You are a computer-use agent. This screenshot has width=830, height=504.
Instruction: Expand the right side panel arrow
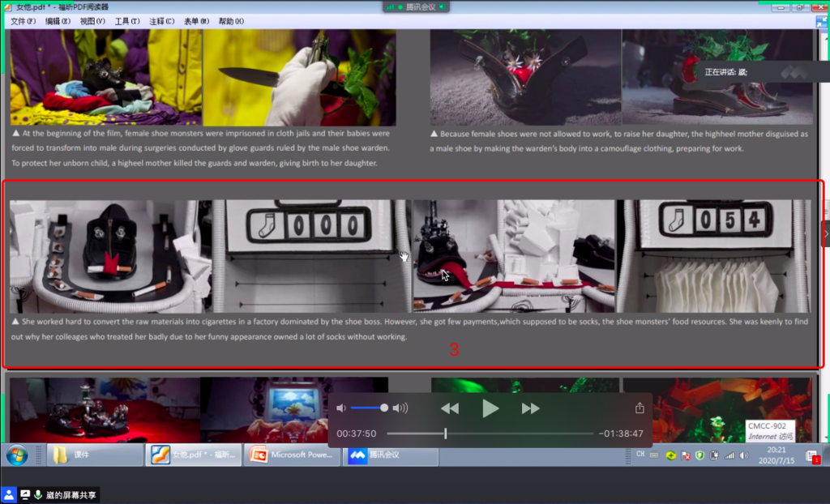tap(826, 233)
